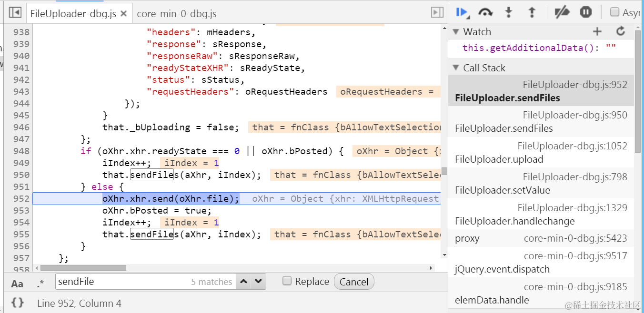Enable the Replace checkbox

[287, 281]
